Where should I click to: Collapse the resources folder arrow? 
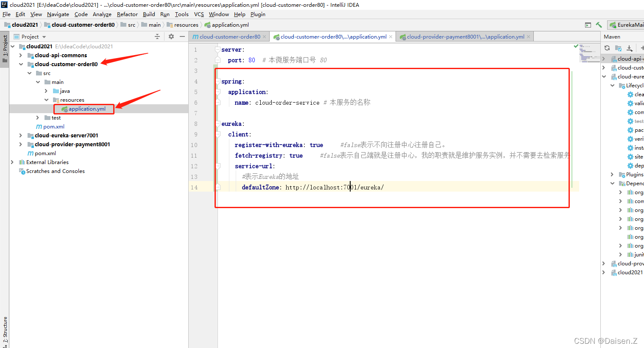click(x=46, y=100)
